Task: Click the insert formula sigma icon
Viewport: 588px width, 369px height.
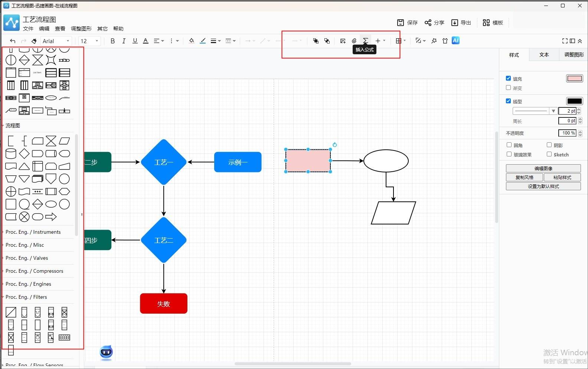Action: click(366, 41)
